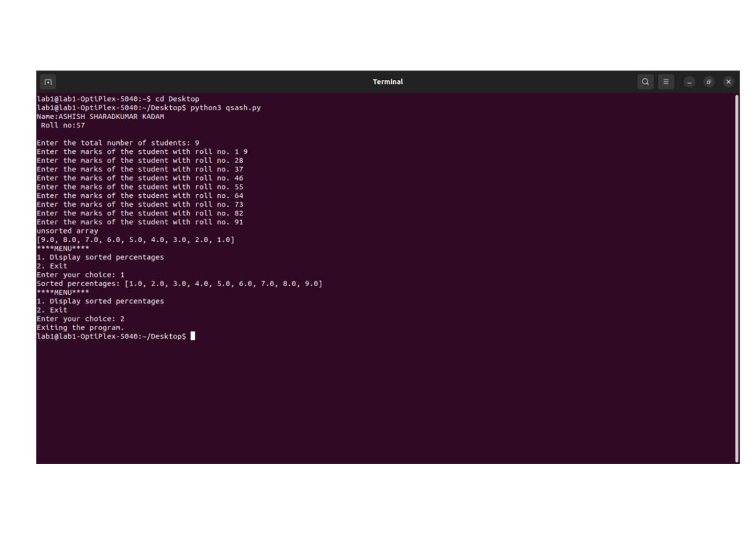This screenshot has width=756, height=535.
Task: Restore down the Terminal window
Action: point(709,82)
